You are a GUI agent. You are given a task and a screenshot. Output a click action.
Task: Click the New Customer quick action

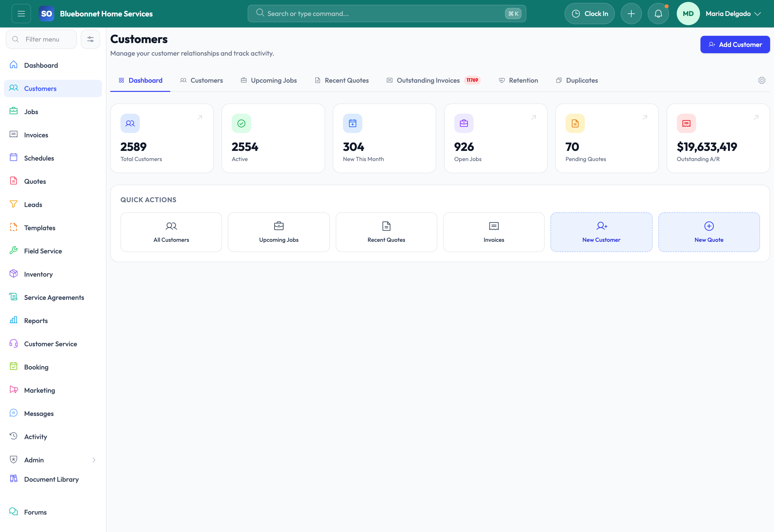(x=601, y=232)
